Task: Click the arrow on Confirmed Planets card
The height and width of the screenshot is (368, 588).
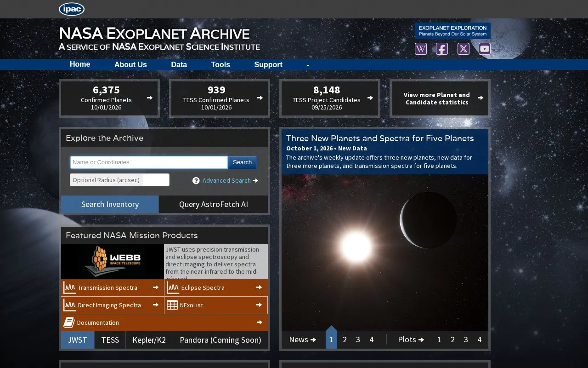Action: [x=150, y=98]
